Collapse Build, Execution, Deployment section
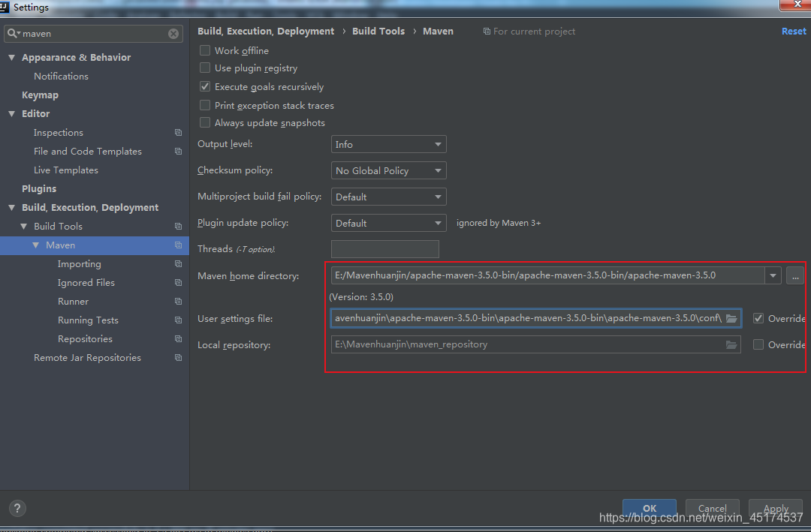The width and height of the screenshot is (811, 532). point(12,208)
